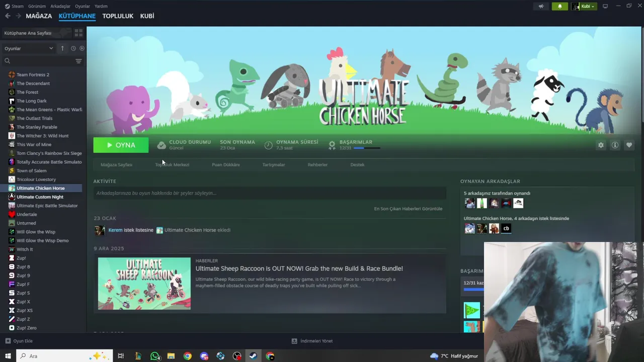Open Destek link
The image size is (644, 362).
pyautogui.click(x=357, y=165)
